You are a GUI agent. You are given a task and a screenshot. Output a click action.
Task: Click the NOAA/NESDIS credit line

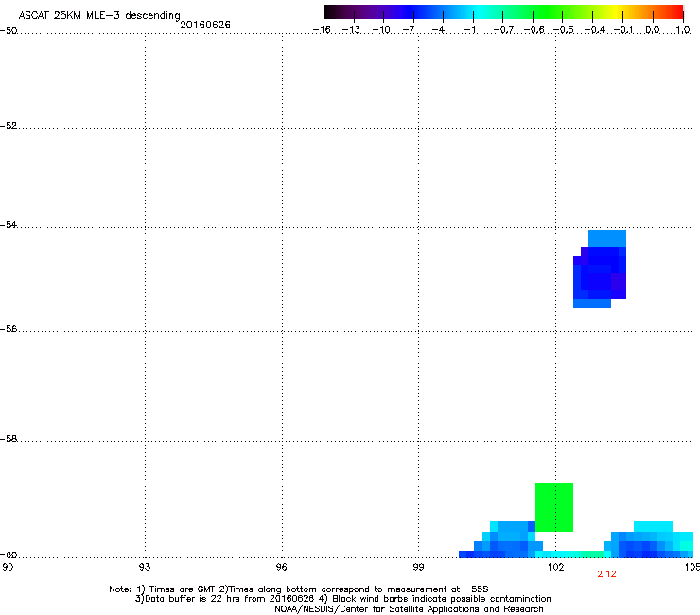coord(409,608)
